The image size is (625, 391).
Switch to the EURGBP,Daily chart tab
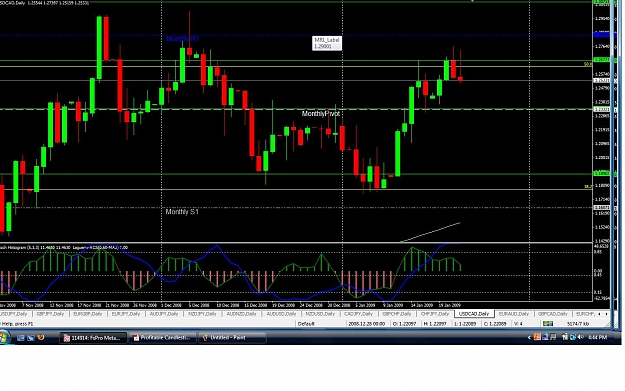pyautogui.click(x=87, y=314)
